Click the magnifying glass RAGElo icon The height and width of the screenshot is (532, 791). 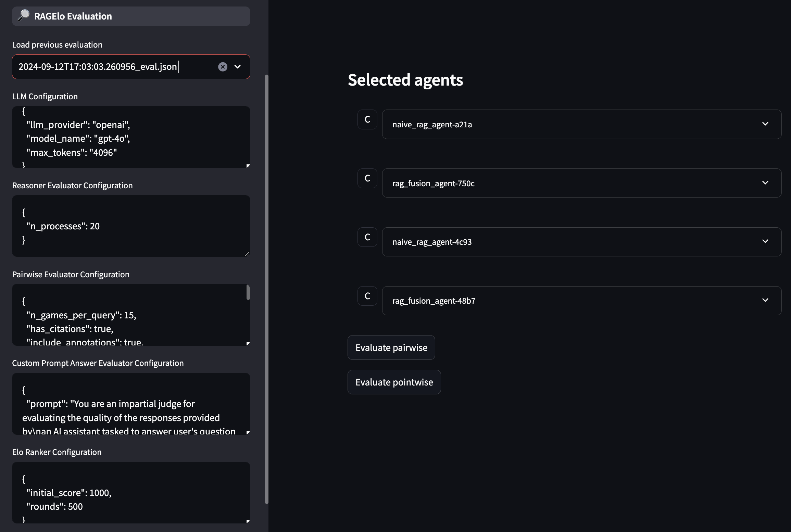click(x=24, y=15)
